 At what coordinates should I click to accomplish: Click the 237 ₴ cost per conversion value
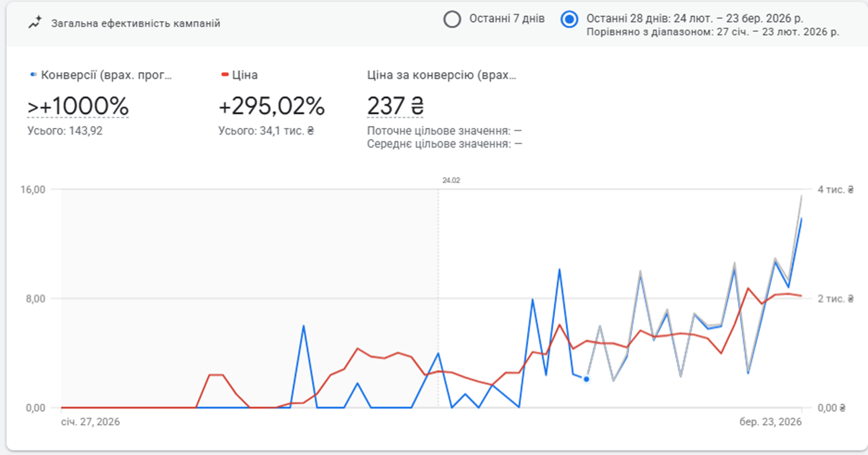click(x=395, y=106)
